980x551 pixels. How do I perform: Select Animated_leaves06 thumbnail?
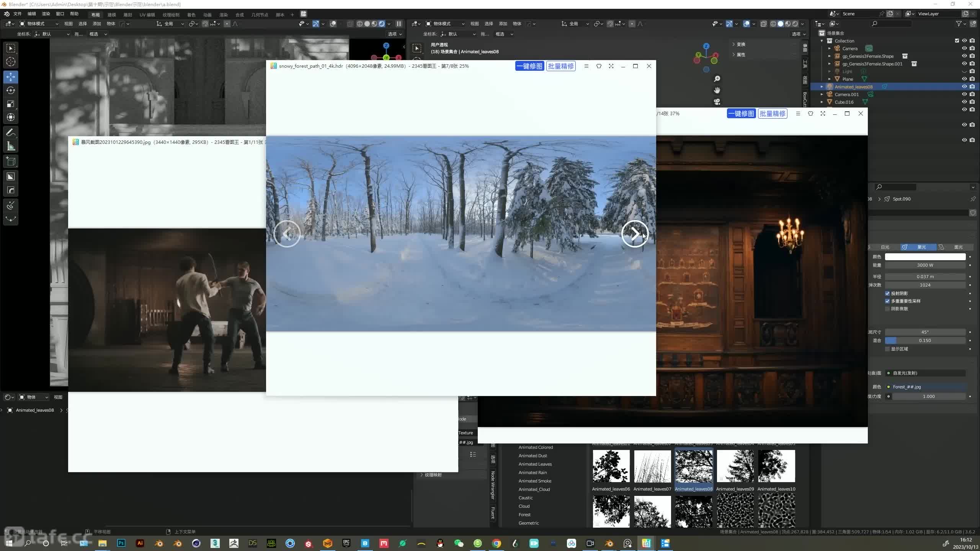click(611, 466)
